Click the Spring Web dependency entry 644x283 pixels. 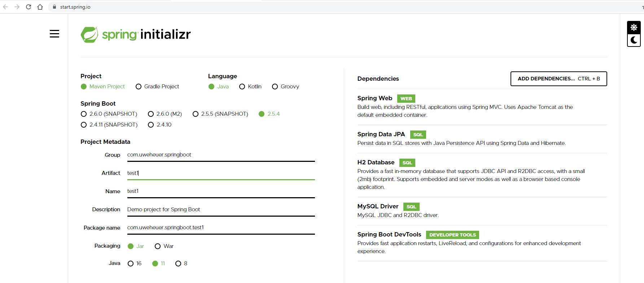[x=374, y=98]
